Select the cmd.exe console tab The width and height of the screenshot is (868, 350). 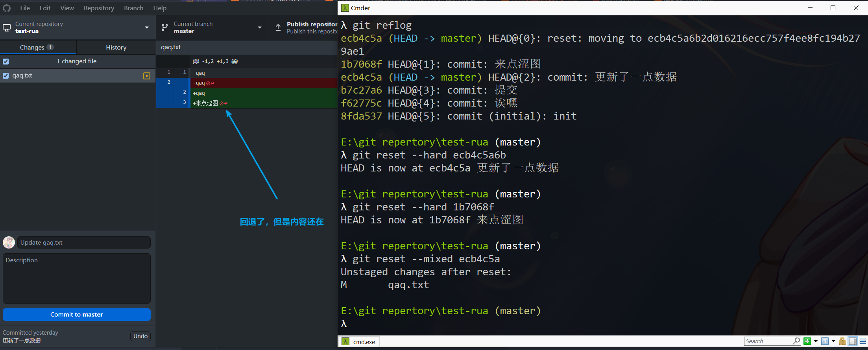click(359, 342)
